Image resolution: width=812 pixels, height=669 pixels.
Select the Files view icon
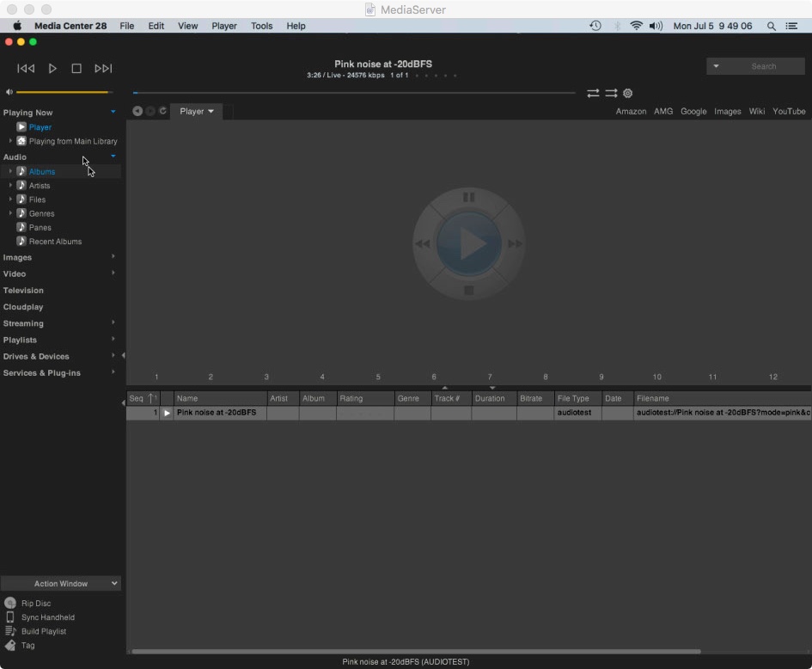click(x=21, y=199)
